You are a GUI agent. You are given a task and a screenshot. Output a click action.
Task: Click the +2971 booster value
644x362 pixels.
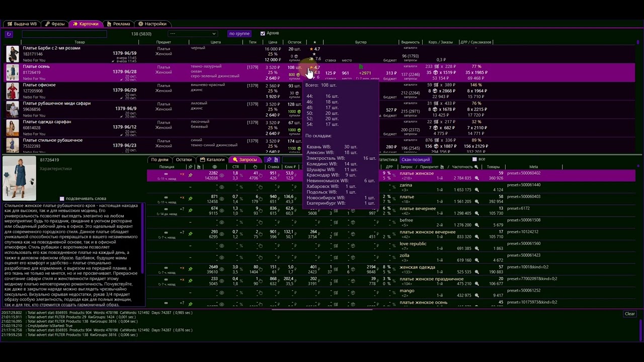tap(365, 73)
